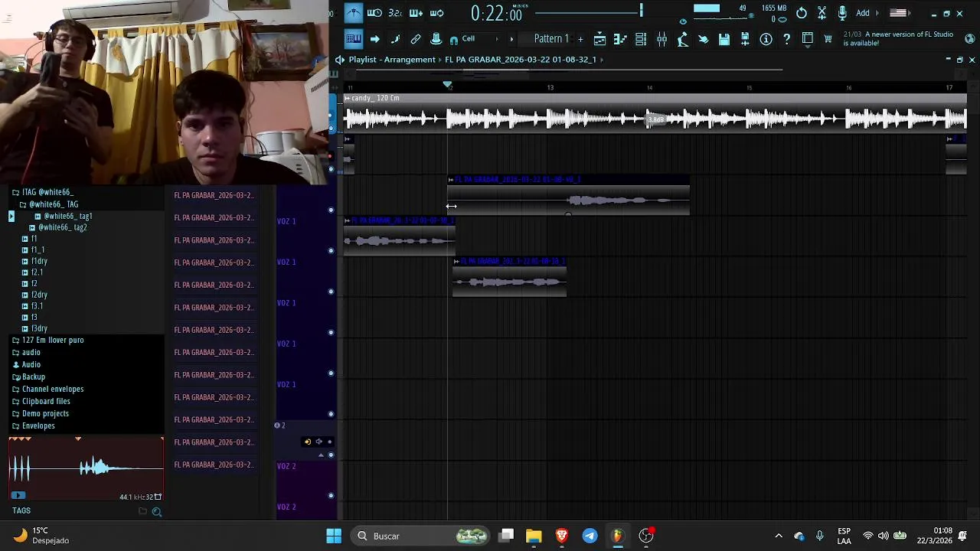Toggle the main snap magnet
Viewport: 980px width, 551px height.
point(454,40)
